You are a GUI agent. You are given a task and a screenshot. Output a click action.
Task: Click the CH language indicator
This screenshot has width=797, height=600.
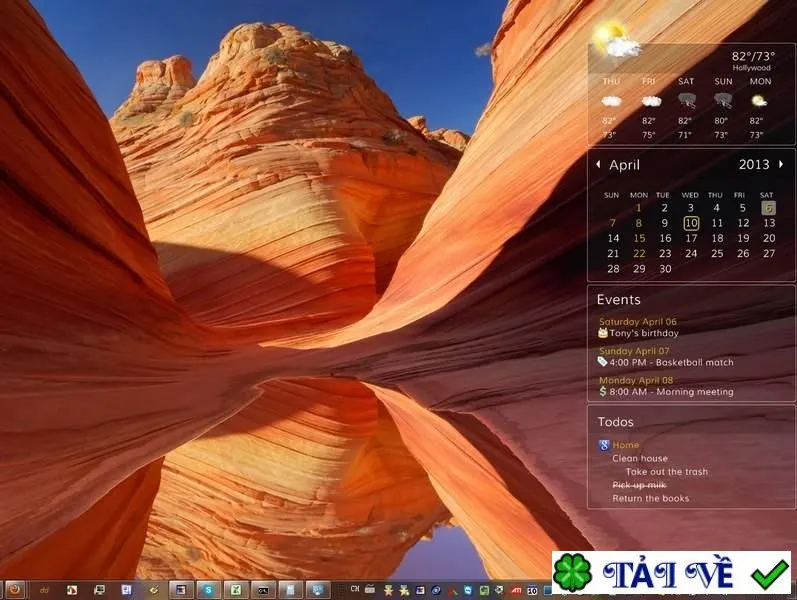(355, 588)
